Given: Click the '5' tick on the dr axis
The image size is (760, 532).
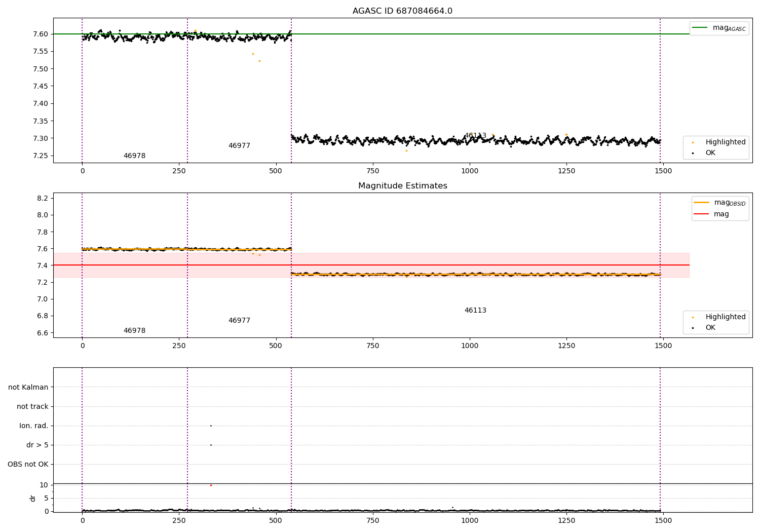Looking at the screenshot, I should coord(46,499).
